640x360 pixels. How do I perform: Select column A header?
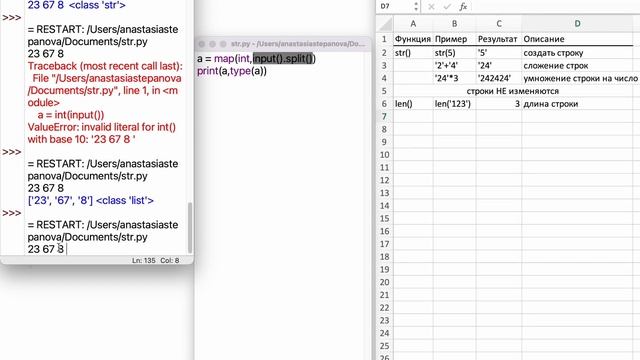point(413,24)
